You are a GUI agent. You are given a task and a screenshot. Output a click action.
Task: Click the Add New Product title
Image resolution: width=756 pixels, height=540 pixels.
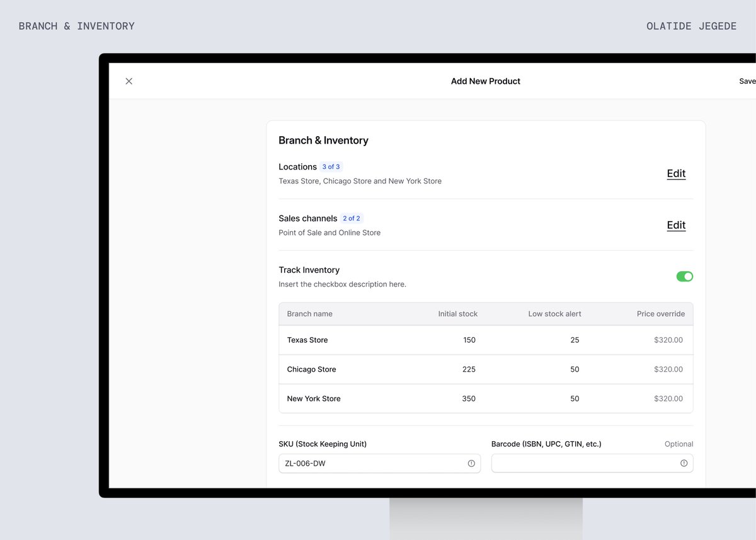tap(486, 81)
